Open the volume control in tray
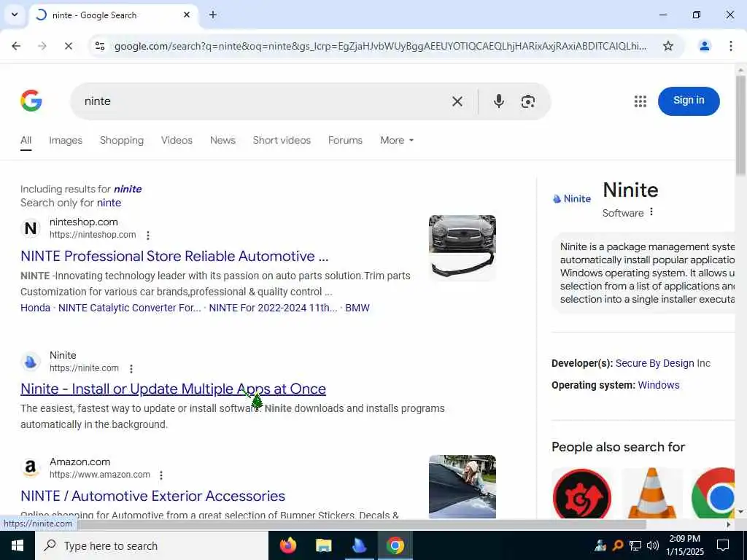The height and width of the screenshot is (560, 747). pos(653,545)
